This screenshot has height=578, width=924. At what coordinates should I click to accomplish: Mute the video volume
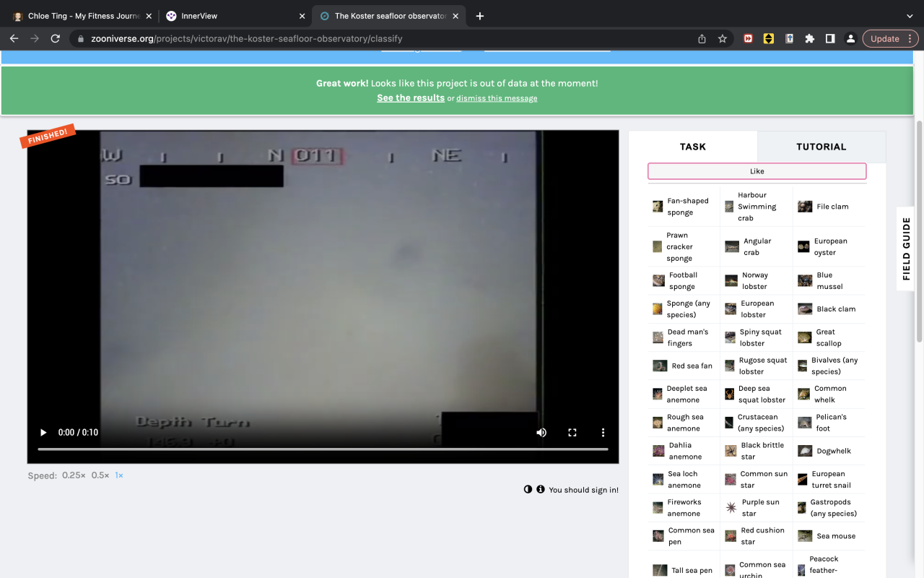pos(541,432)
